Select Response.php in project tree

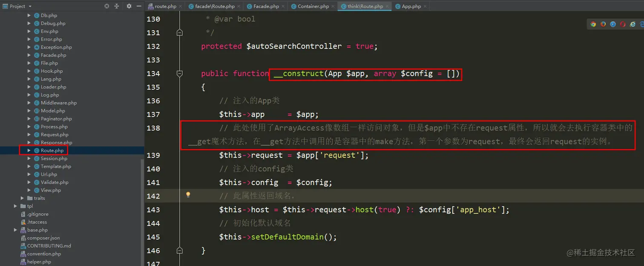coord(56,143)
